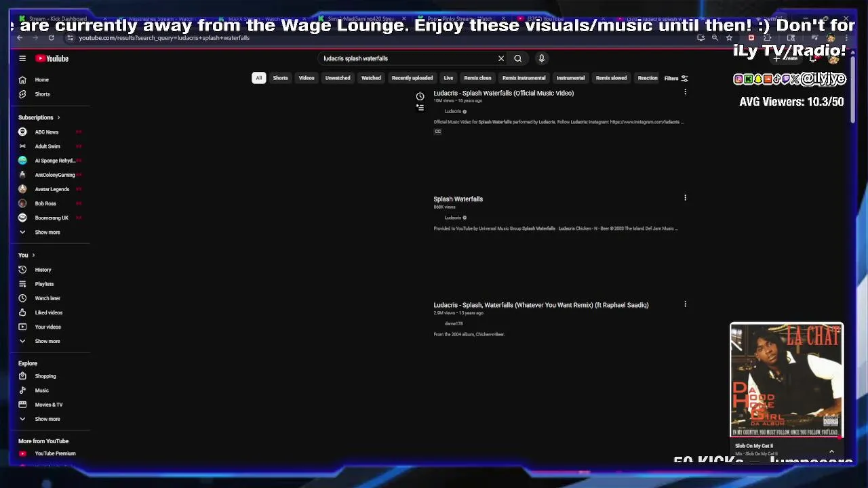Open the Watch later list
The image size is (868, 488).
tap(47, 298)
